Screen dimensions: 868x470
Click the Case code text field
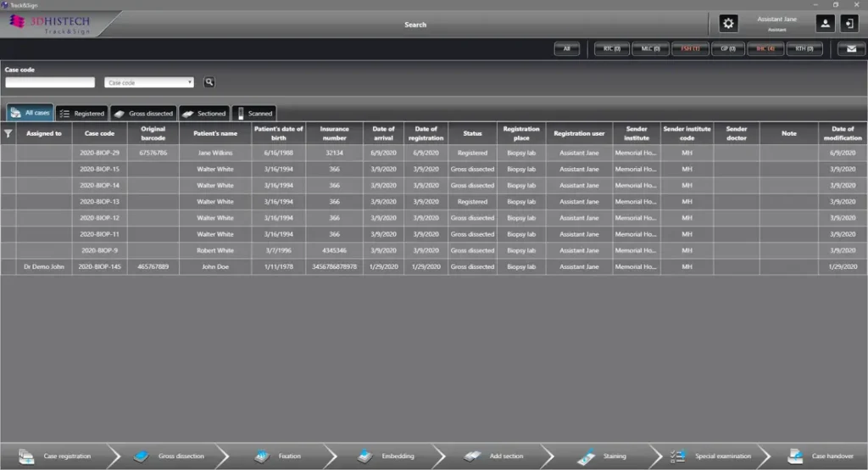pos(50,82)
